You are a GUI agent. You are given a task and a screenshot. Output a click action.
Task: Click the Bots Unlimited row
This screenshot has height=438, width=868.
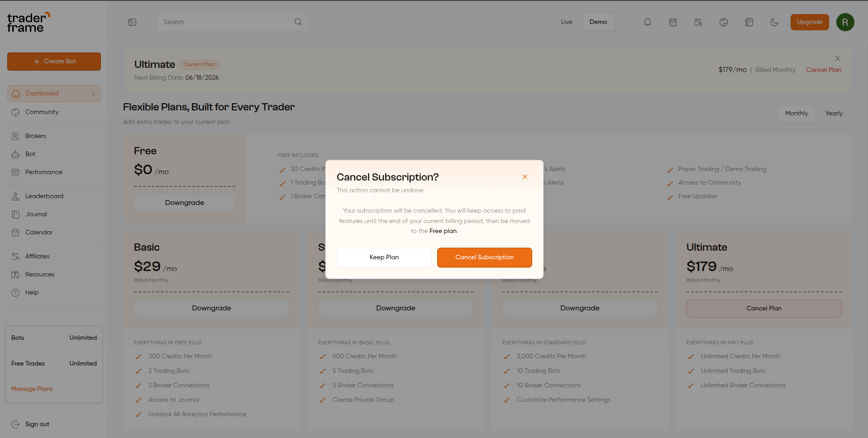pos(54,338)
